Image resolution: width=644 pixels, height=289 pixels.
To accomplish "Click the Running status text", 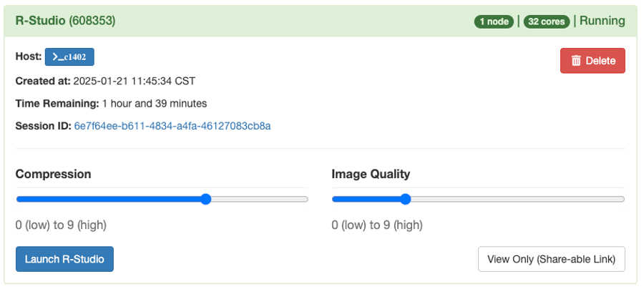I will point(602,21).
